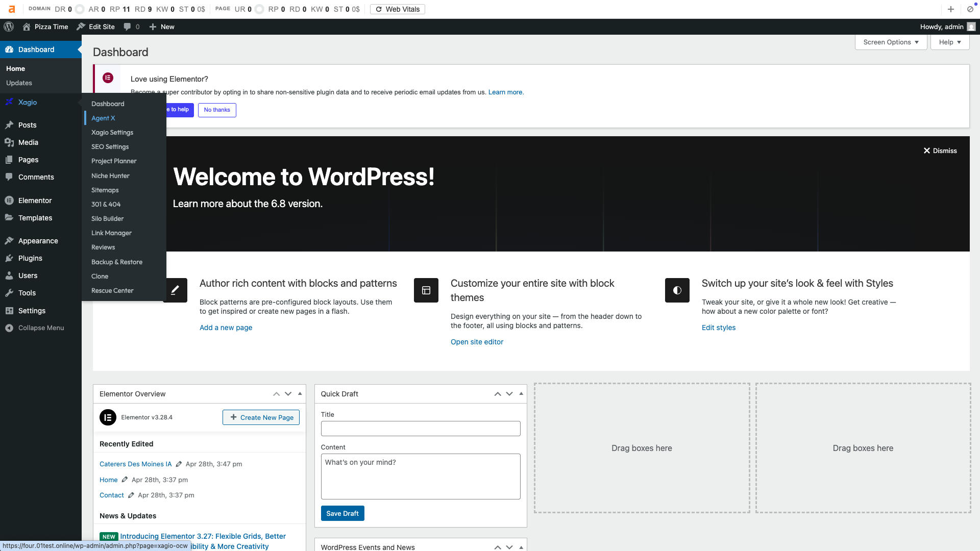Viewport: 980px width, 551px height.
Task: Click the Styles half-circle icon
Action: click(677, 290)
